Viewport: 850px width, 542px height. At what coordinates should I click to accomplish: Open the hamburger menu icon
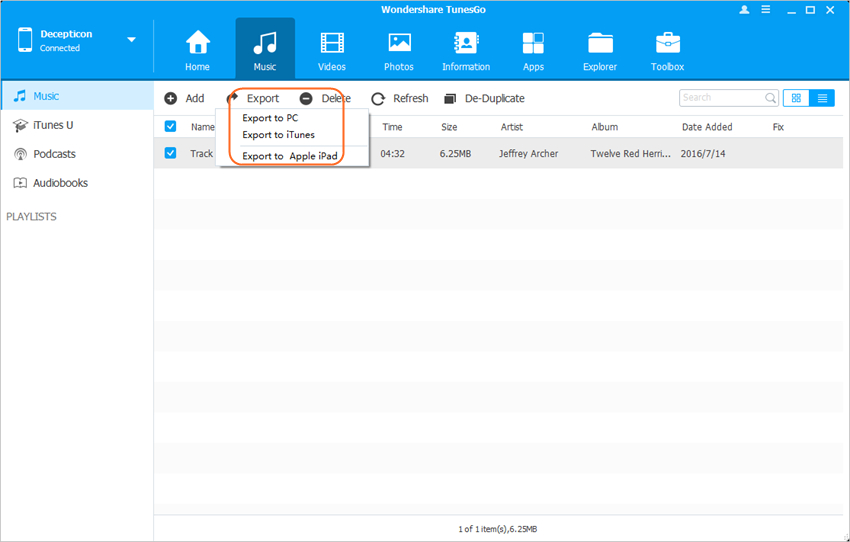coord(765,9)
